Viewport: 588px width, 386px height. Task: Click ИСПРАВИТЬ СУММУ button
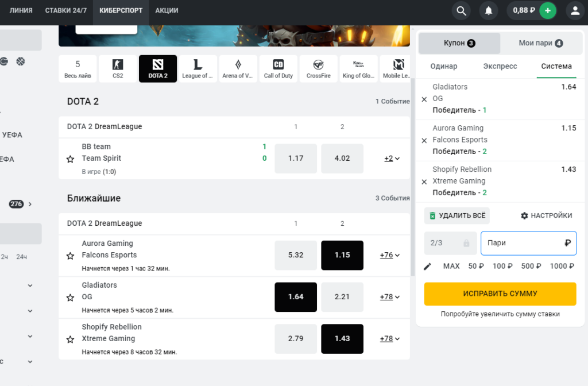tap(500, 294)
